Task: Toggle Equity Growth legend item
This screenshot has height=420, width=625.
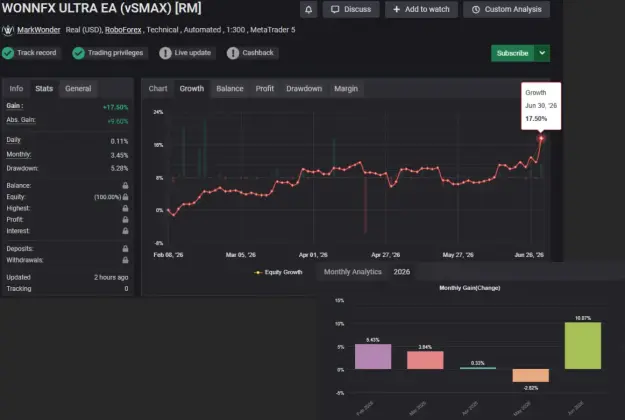Action: click(x=278, y=272)
